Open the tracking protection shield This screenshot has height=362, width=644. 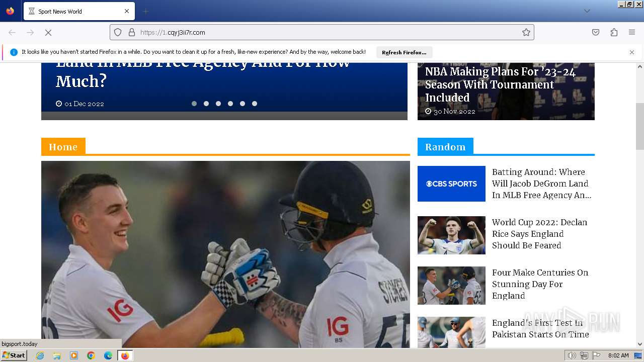coord(118,32)
